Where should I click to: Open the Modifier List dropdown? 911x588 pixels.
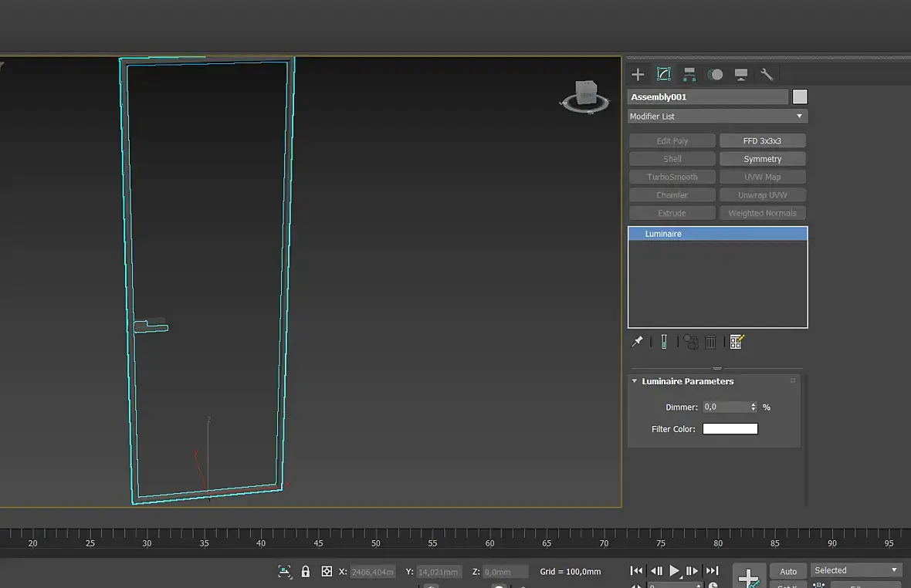(x=717, y=117)
